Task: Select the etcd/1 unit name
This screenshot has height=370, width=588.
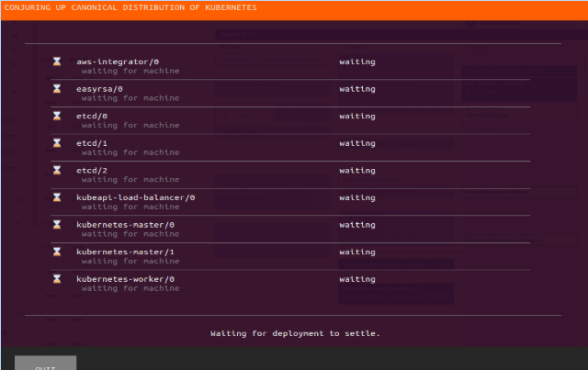Action: tap(92, 143)
